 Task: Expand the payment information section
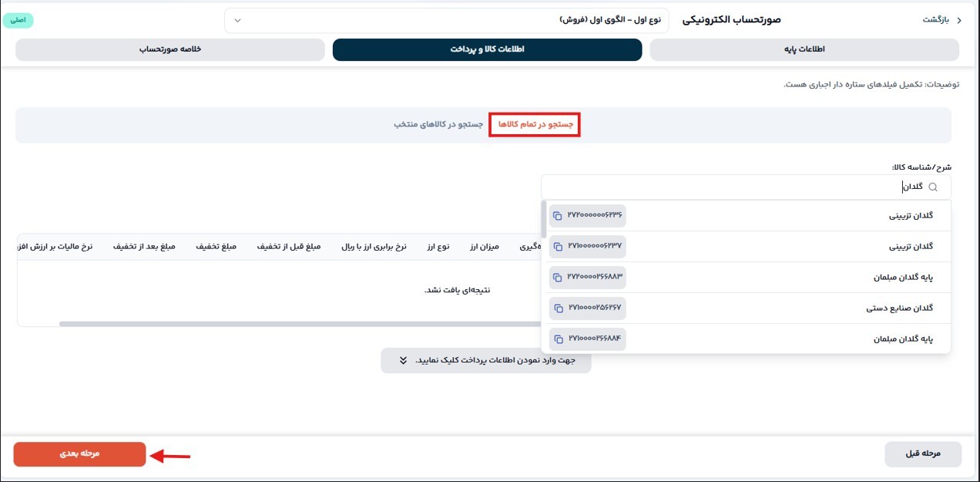[x=485, y=360]
